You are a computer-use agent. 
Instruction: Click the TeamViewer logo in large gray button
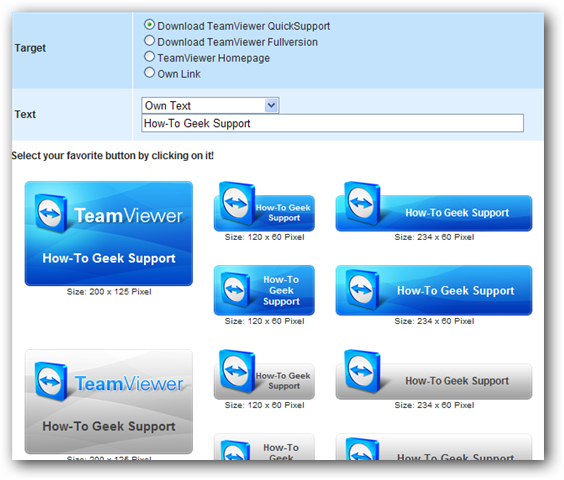[51, 381]
